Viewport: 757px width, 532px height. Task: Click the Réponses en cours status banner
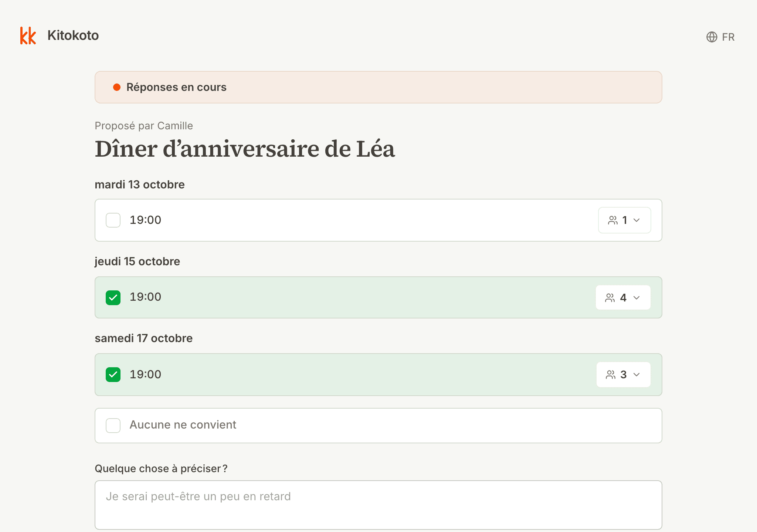(x=378, y=87)
